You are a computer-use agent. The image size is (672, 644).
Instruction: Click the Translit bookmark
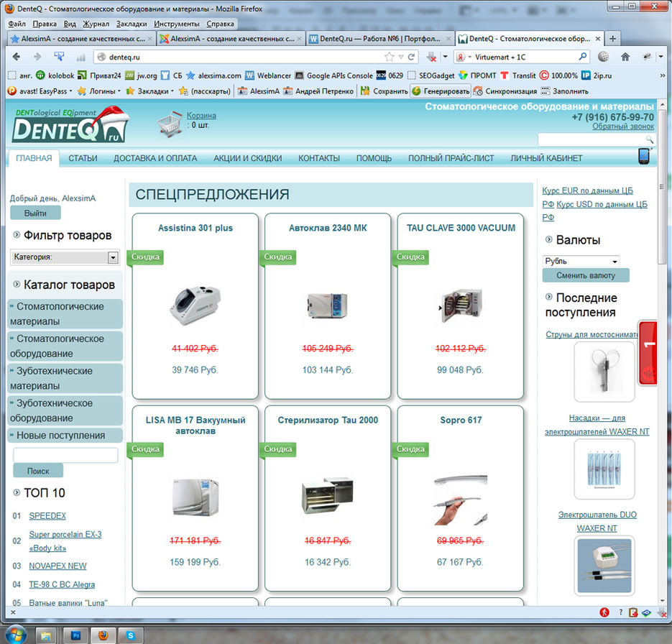coord(518,75)
